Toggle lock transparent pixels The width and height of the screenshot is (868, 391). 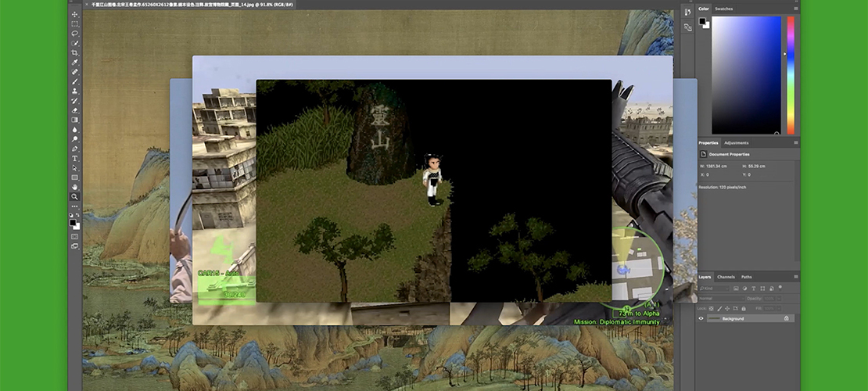click(712, 308)
